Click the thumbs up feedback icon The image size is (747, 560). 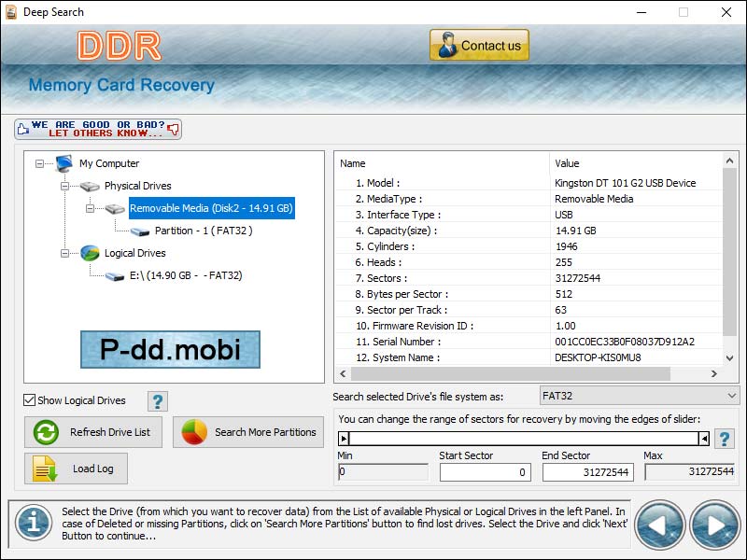point(24,127)
